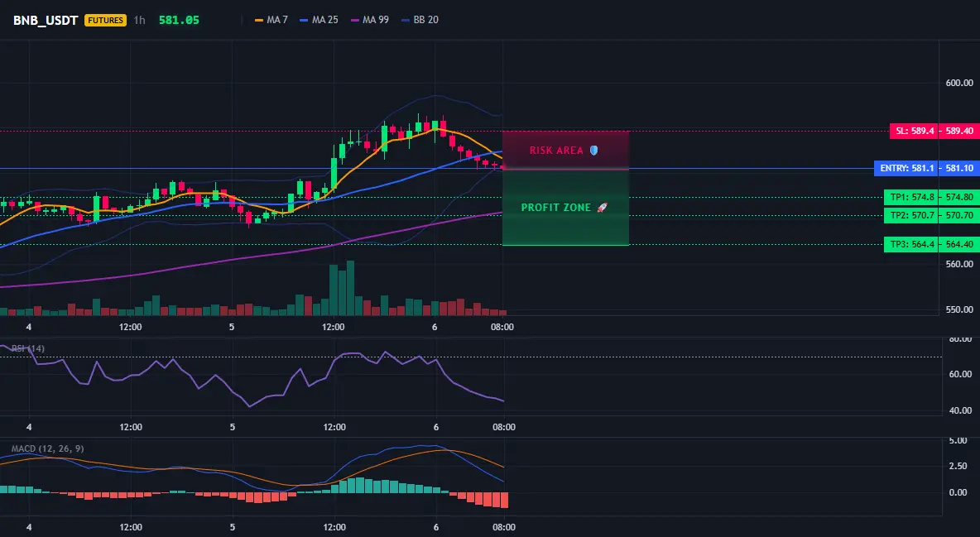Click the 581.05 current price

[x=179, y=20]
